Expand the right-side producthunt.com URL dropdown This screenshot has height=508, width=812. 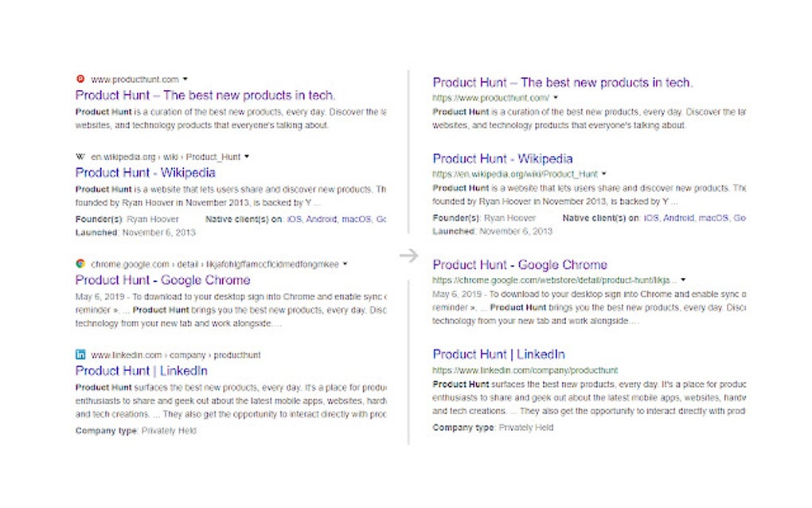point(556,97)
